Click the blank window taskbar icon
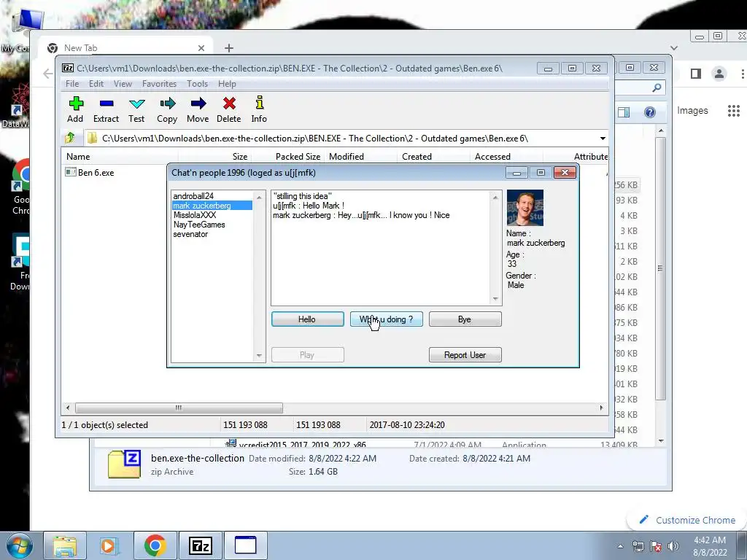747x560 pixels. (x=245, y=545)
